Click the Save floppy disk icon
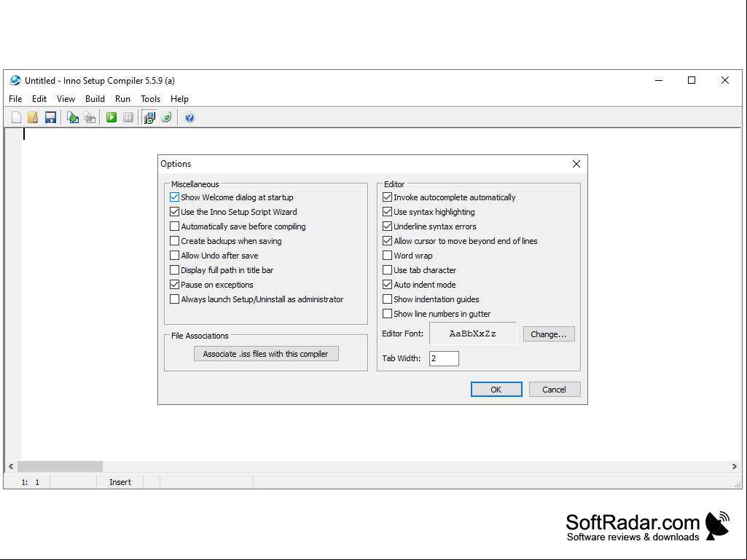 pos(50,118)
